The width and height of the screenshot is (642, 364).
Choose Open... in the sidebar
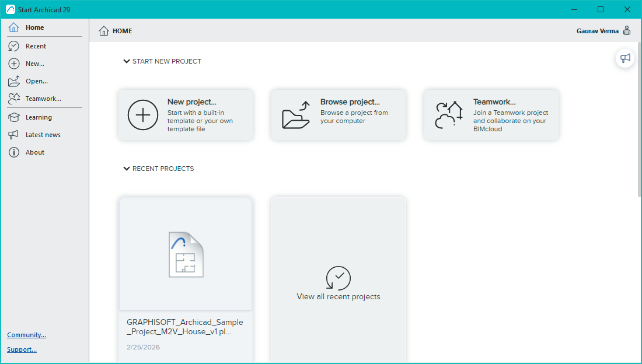tap(44, 81)
